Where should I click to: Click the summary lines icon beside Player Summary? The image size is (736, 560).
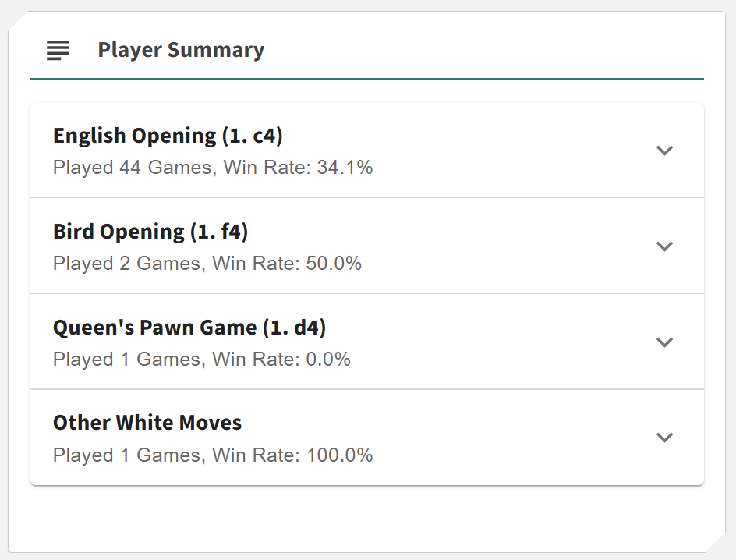pos(58,51)
